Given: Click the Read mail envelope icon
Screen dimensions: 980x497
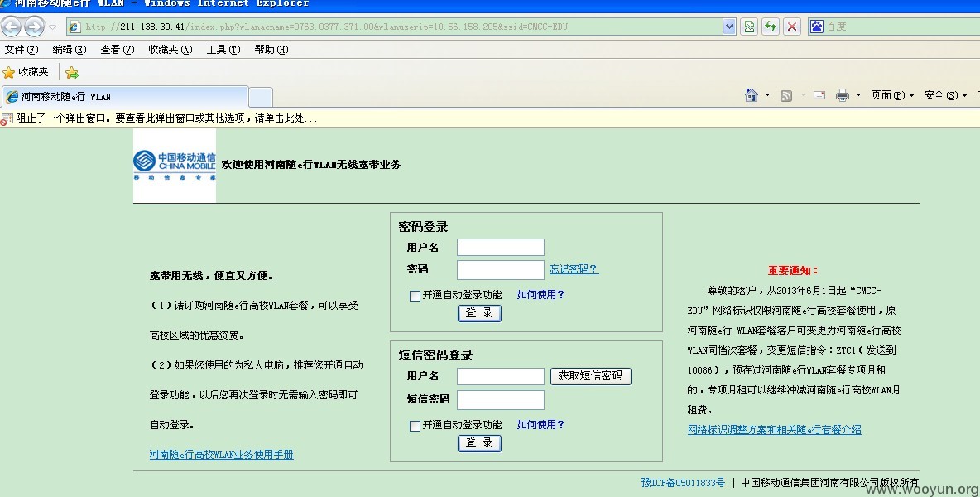Looking at the screenshot, I should (x=819, y=95).
